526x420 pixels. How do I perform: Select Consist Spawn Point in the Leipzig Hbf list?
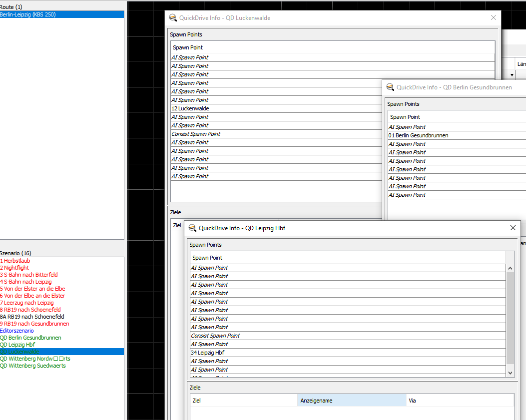point(215,336)
